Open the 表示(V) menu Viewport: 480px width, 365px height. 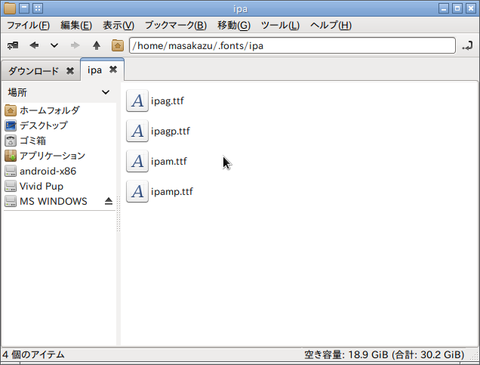click(118, 25)
